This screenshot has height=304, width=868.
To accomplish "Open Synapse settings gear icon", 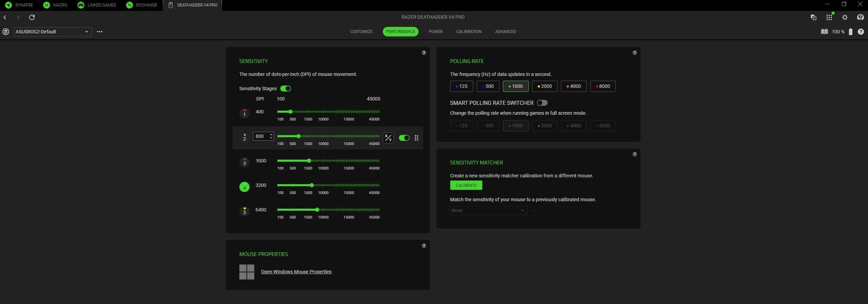I will pyautogui.click(x=845, y=17).
